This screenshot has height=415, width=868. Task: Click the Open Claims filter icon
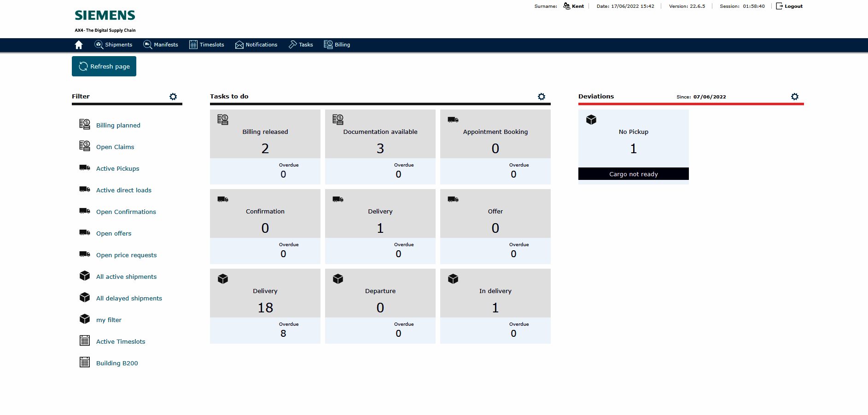[84, 146]
